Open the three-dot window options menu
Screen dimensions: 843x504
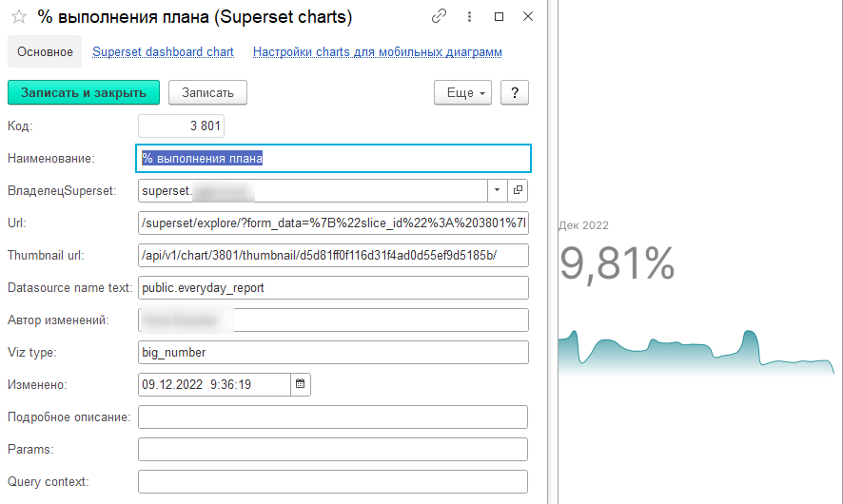coord(469,17)
